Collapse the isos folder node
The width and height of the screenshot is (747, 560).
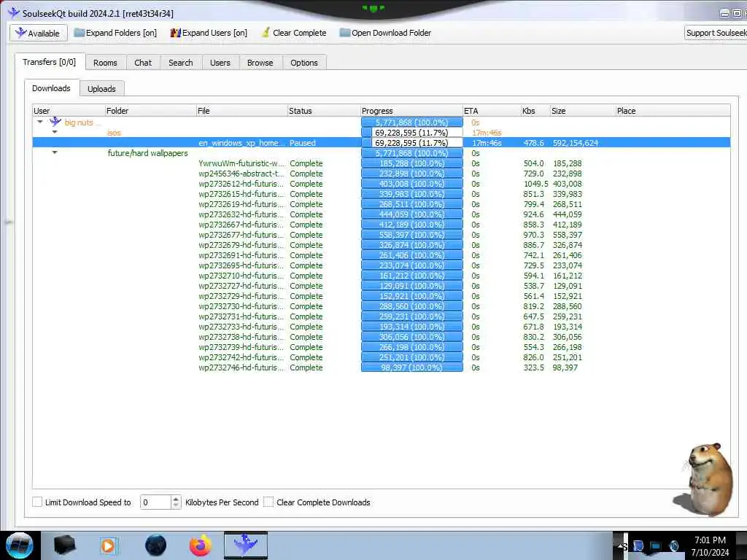55,132
